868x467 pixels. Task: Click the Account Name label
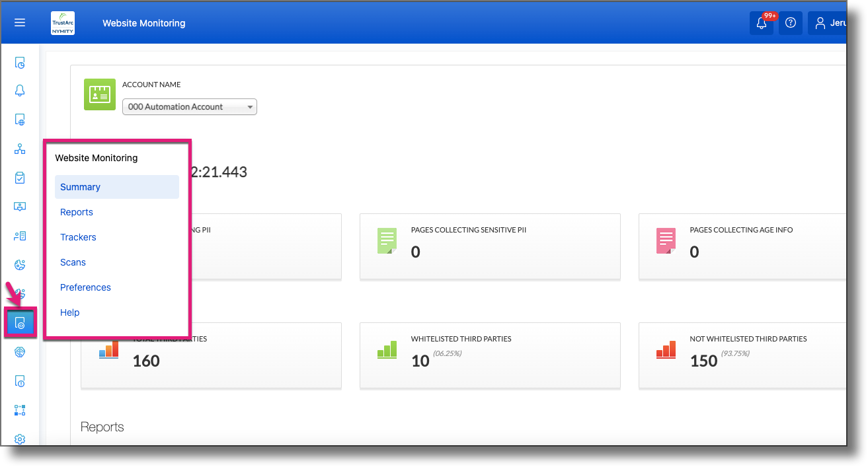click(x=151, y=85)
